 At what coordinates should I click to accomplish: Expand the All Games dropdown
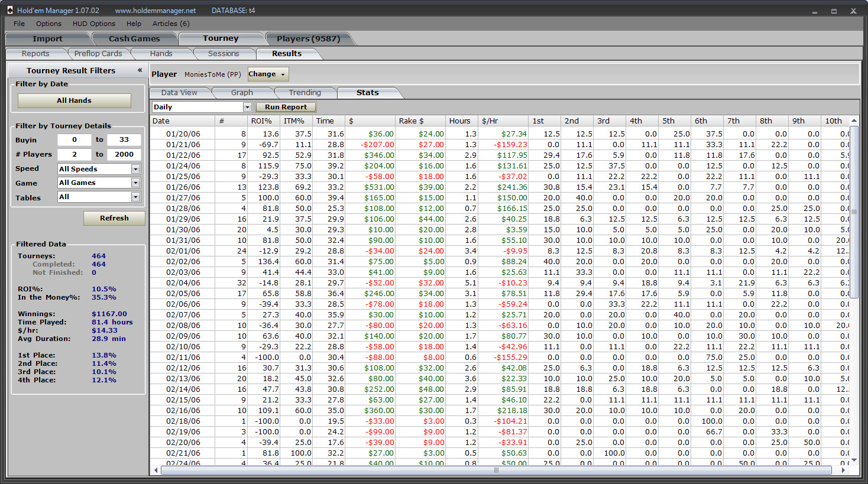pos(135,183)
